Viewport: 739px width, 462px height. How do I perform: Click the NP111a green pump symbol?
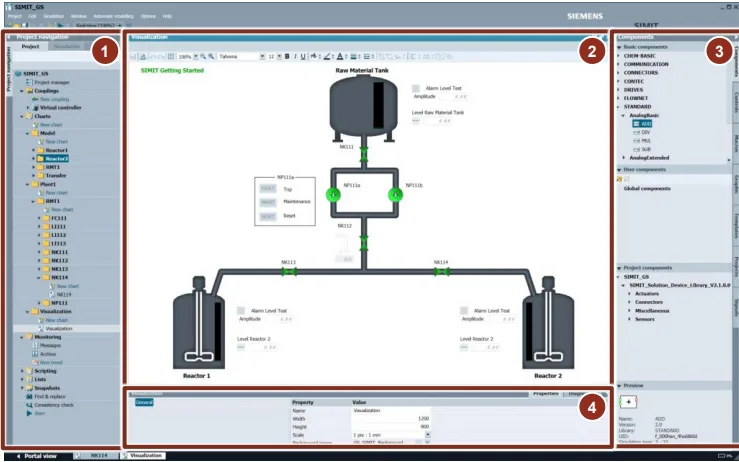tap(333, 194)
